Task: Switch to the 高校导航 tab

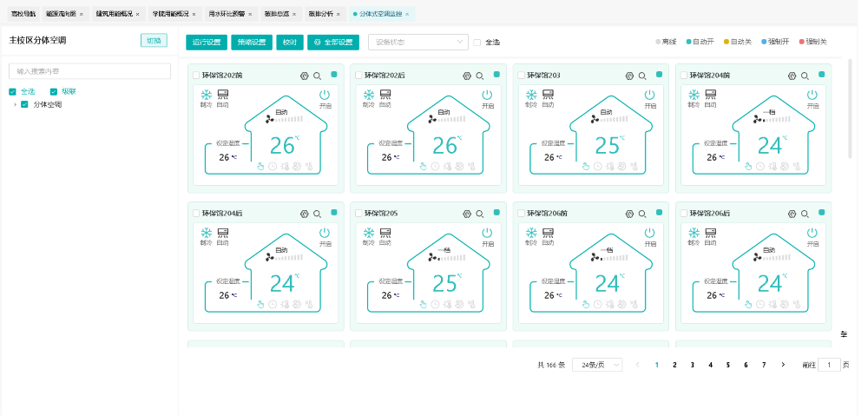Action: click(23, 14)
